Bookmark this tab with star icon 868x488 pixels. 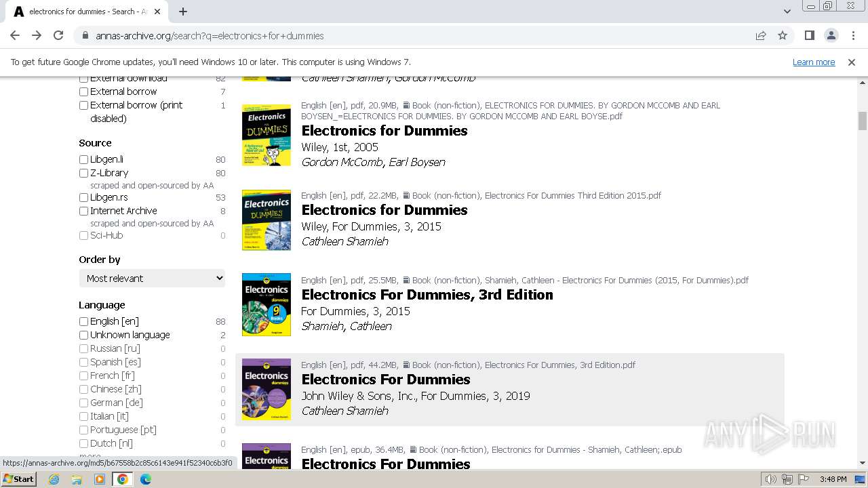click(783, 35)
